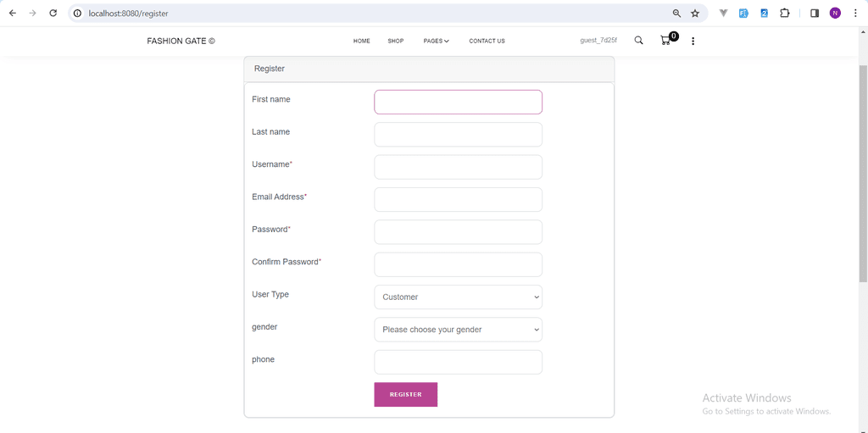This screenshot has width=868, height=433.
Task: Go to the SHOP menu item
Action: (395, 41)
